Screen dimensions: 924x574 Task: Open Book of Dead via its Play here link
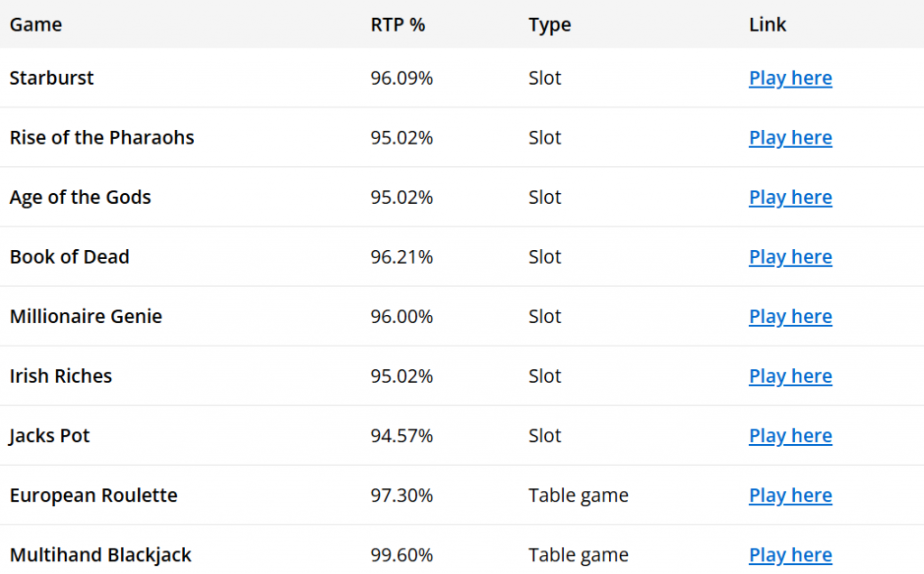pyautogui.click(x=790, y=257)
